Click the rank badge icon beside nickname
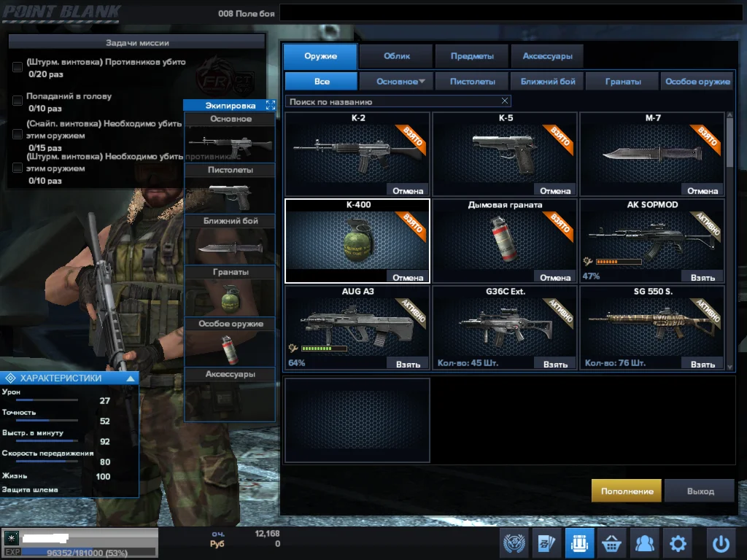This screenshot has width=747, height=560. [11, 538]
